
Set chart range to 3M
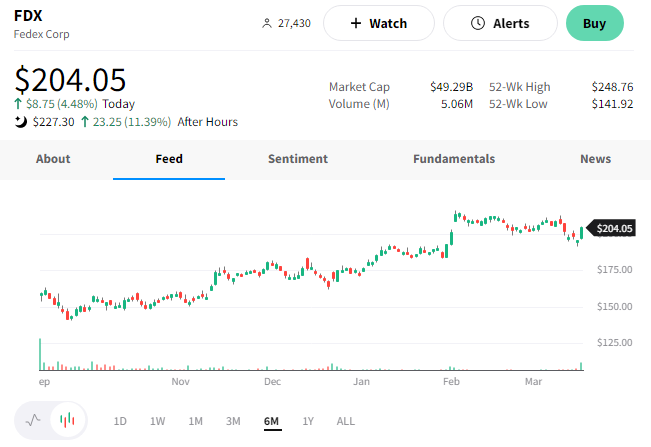pos(233,421)
